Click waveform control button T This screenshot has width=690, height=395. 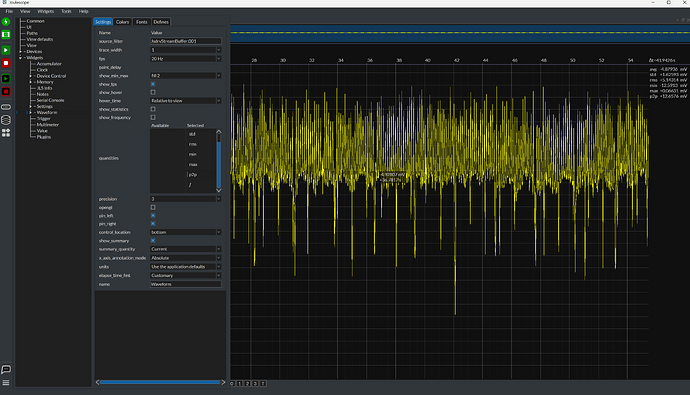pyautogui.click(x=263, y=384)
